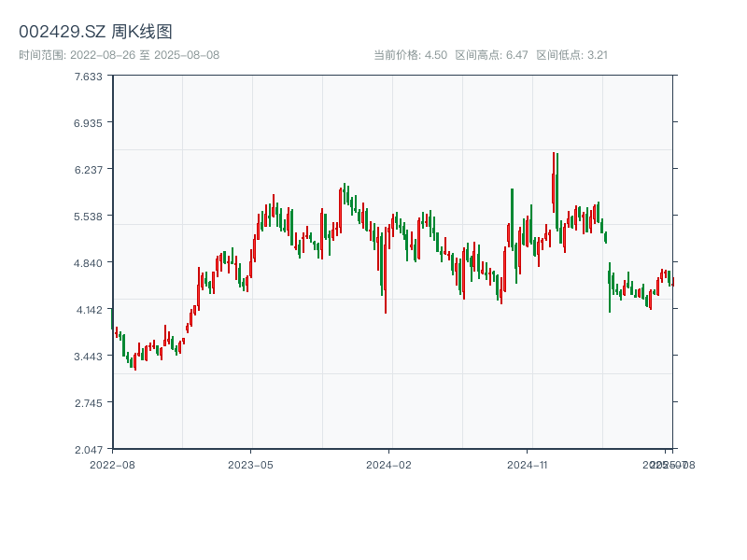This screenshot has width=747, height=560.
Task: Click the 区间低点 3.21 label
Action: [571, 55]
